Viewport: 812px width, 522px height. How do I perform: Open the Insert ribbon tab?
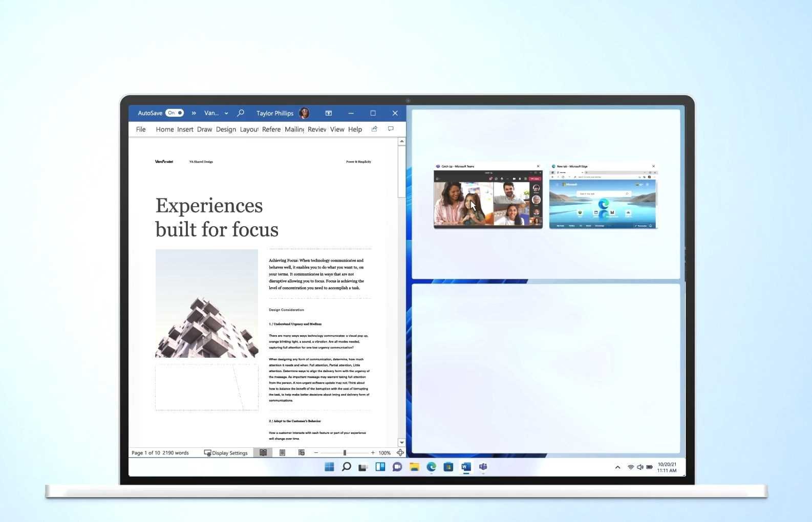coord(185,129)
